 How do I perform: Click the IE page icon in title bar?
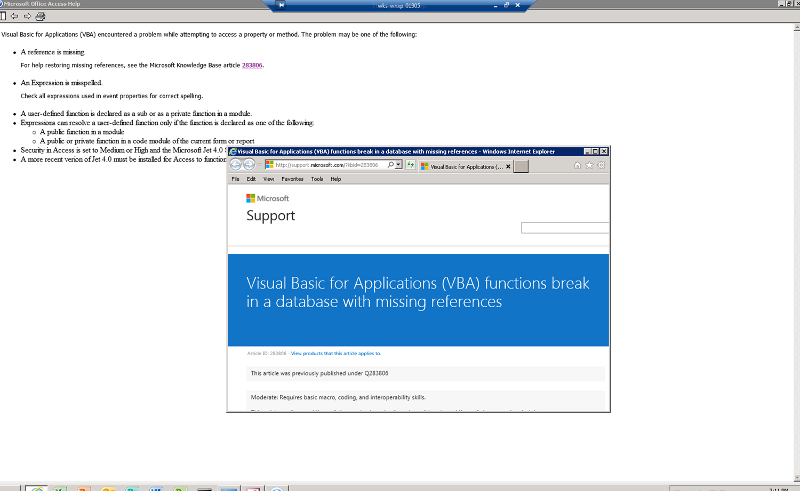coord(233,152)
